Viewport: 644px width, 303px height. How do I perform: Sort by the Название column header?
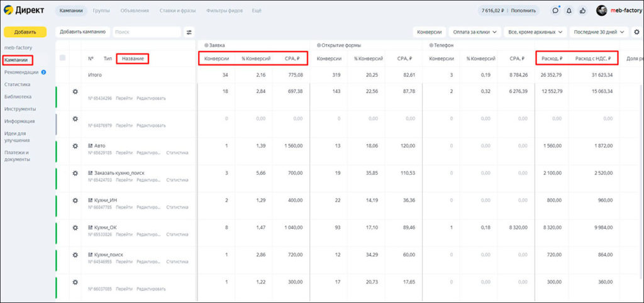[133, 58]
